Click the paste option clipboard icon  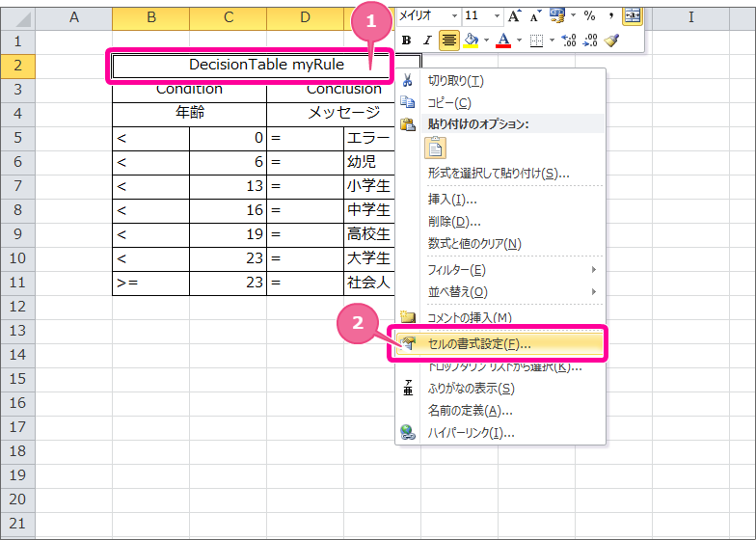pos(436,148)
